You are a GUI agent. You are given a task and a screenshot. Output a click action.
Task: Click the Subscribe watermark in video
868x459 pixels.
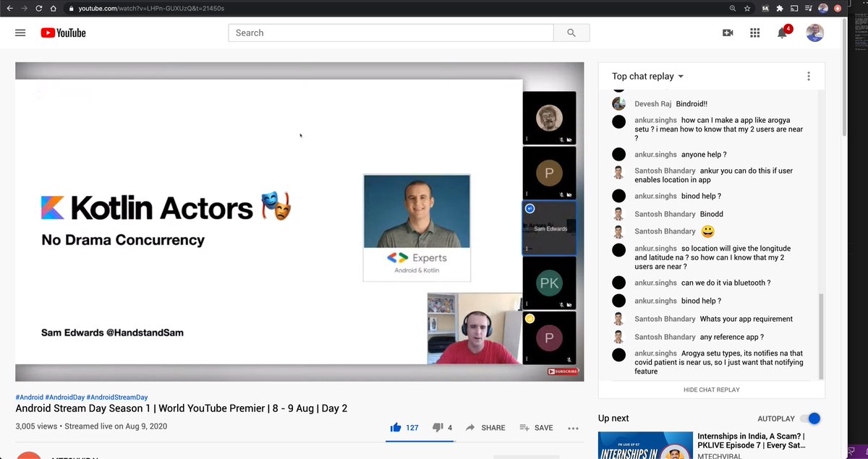(x=563, y=372)
